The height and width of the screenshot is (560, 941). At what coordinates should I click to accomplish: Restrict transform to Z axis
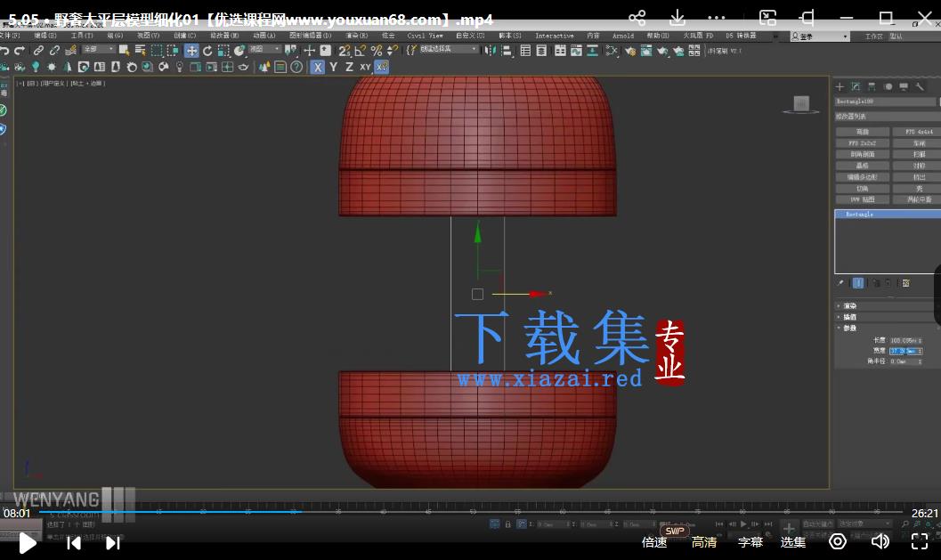pyautogui.click(x=349, y=68)
